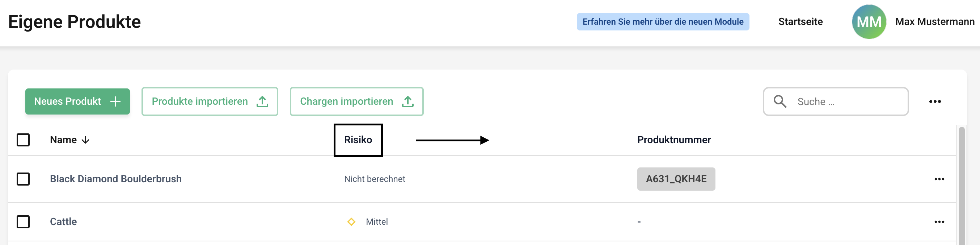This screenshot has height=245, width=980.
Task: Open the Black Diamond Boulderbrush product
Action: tap(116, 179)
